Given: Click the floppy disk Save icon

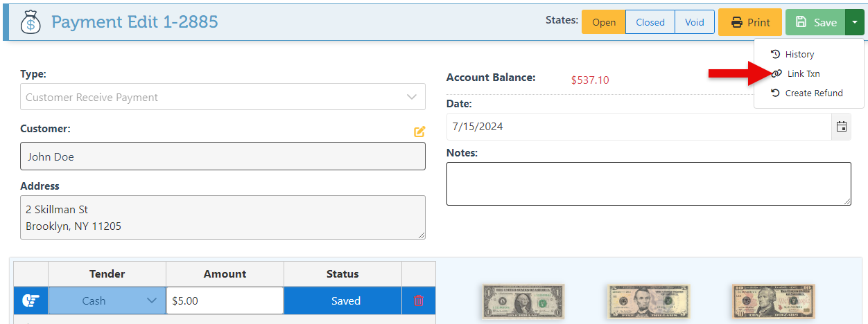Looking at the screenshot, I should click(801, 22).
